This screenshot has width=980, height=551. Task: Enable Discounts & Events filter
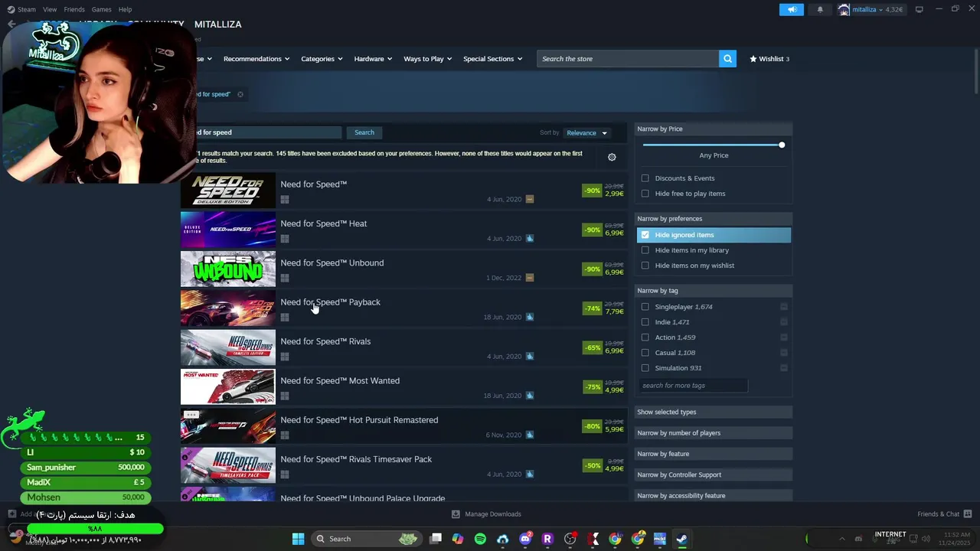[x=645, y=178]
